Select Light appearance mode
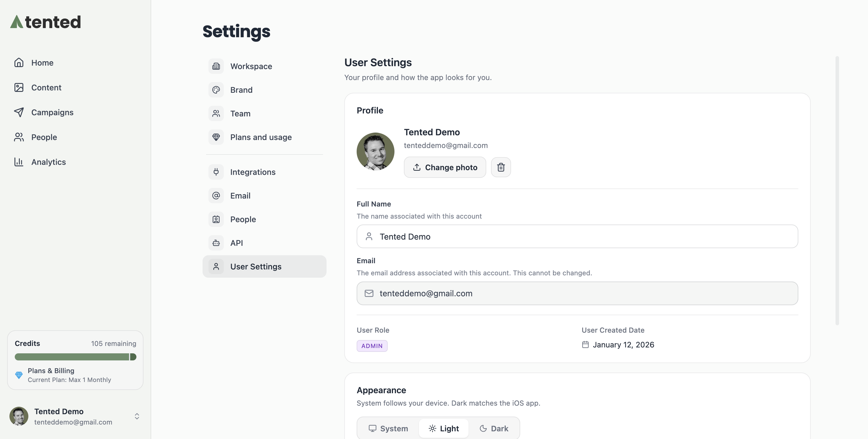Image resolution: width=868 pixels, height=439 pixels. point(444,429)
